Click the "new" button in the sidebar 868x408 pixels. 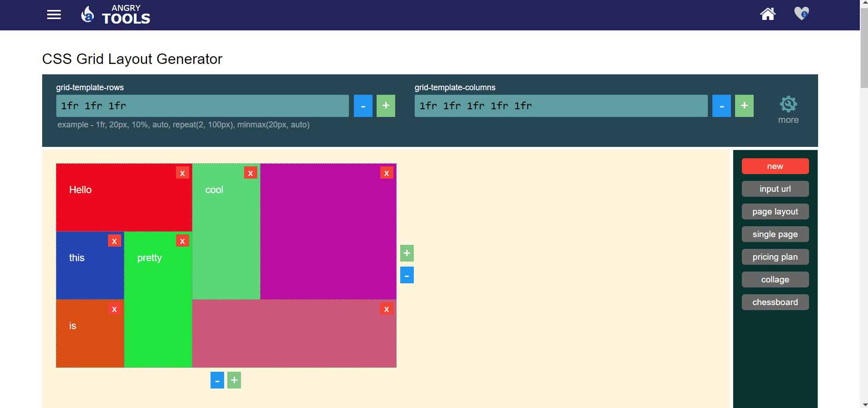(x=775, y=166)
